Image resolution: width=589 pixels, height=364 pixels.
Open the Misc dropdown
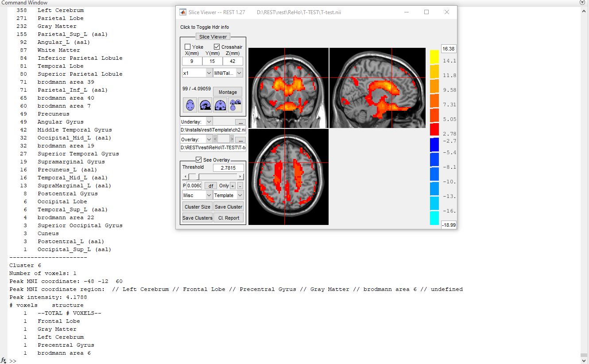click(197, 195)
